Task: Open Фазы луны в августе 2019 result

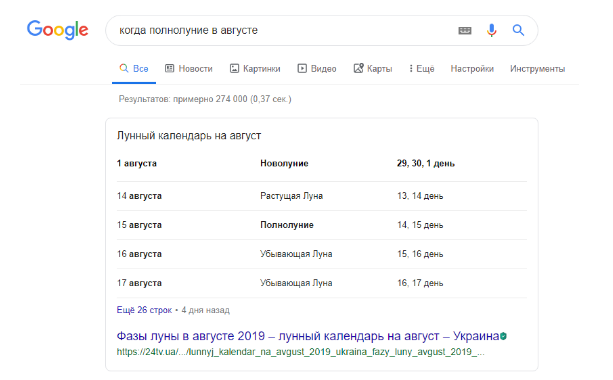Action: tap(308, 336)
